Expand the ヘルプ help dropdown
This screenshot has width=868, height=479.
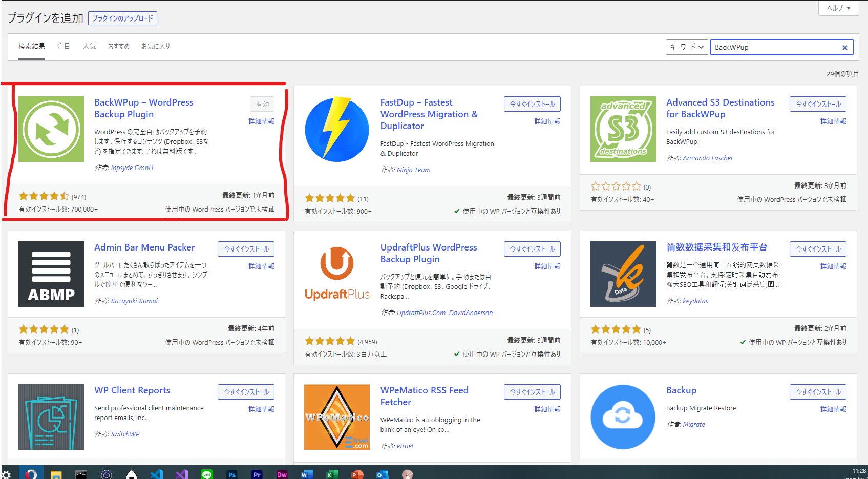click(839, 8)
